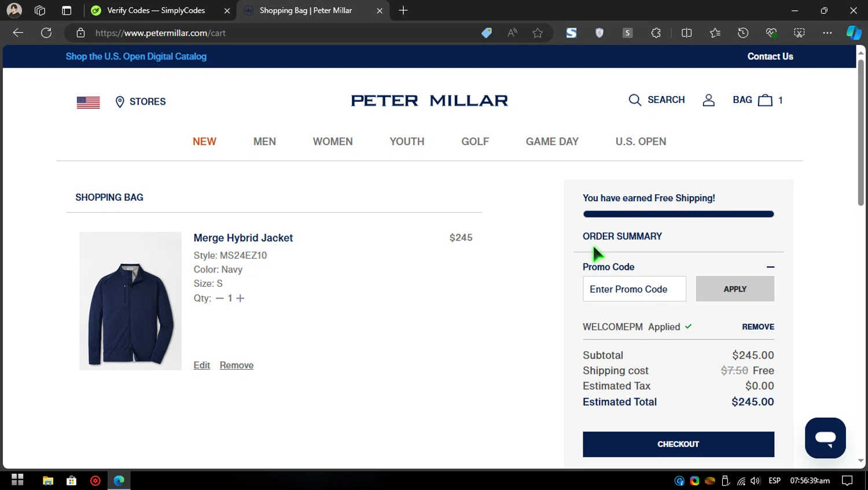Screen dimensions: 868x490
Task: Open workspaces icon in title bar
Action: click(40, 10)
